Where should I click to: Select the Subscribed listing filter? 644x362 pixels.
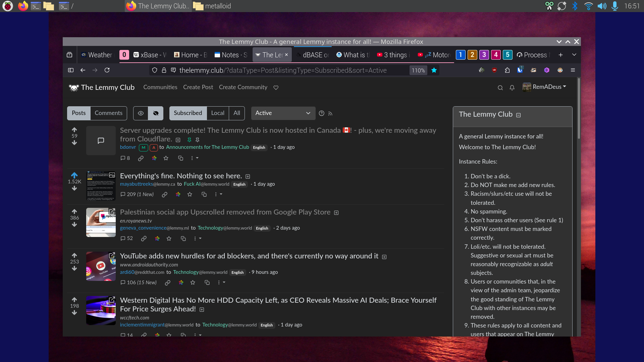[188, 113]
